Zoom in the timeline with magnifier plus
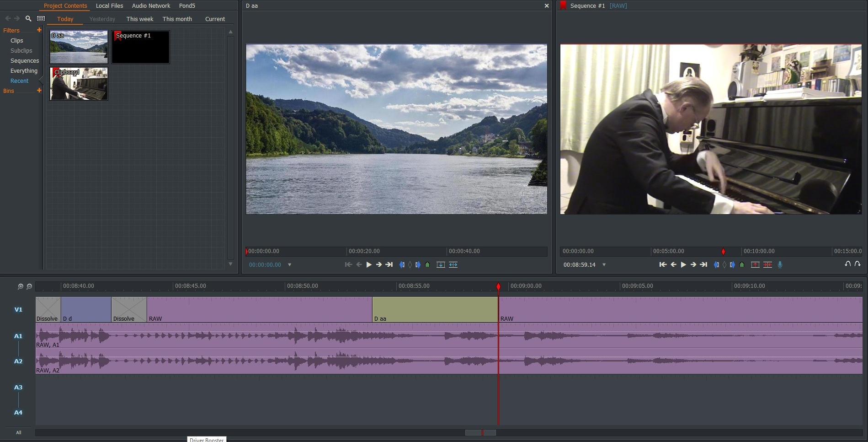This screenshot has height=442, width=868. coord(20,286)
